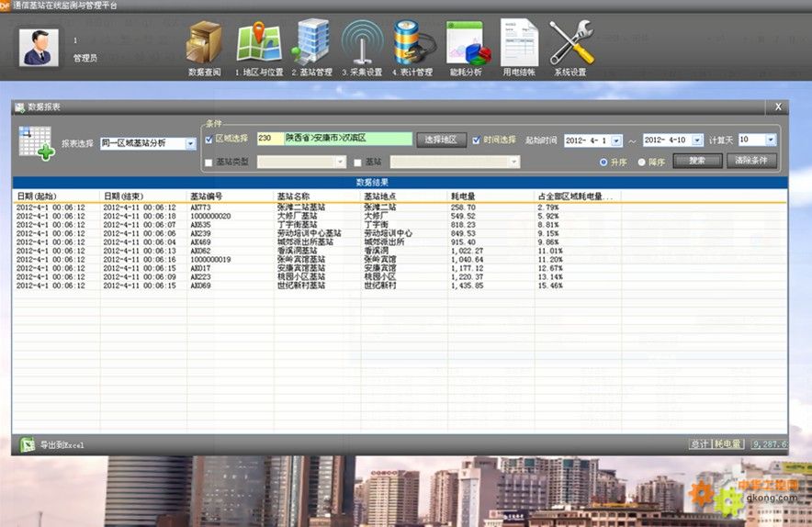The height and width of the screenshot is (527, 812).
Task: Open the 能耗分析 chart icon
Action: pyautogui.click(x=465, y=42)
